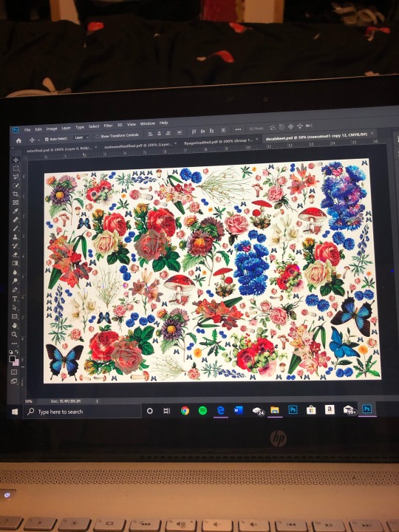Open the File menu

point(27,129)
